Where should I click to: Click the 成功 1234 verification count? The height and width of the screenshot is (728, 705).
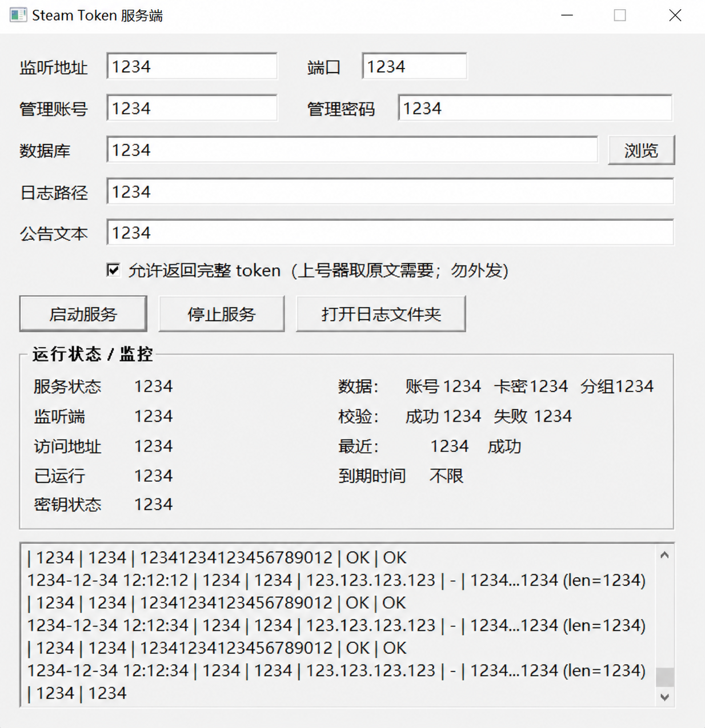[x=443, y=416]
